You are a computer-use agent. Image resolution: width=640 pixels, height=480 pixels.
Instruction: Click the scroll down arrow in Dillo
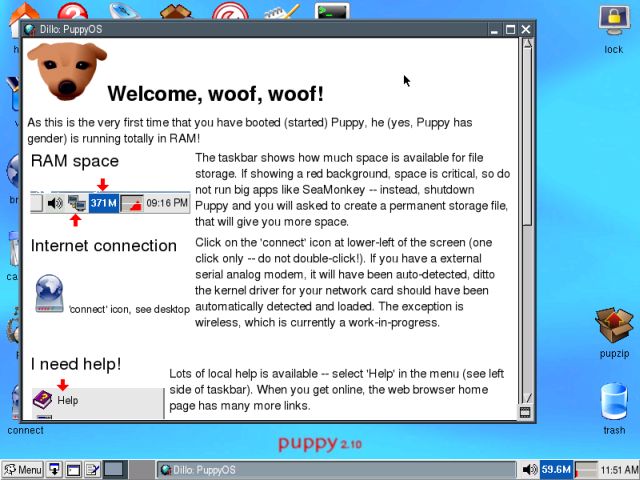coord(527,398)
